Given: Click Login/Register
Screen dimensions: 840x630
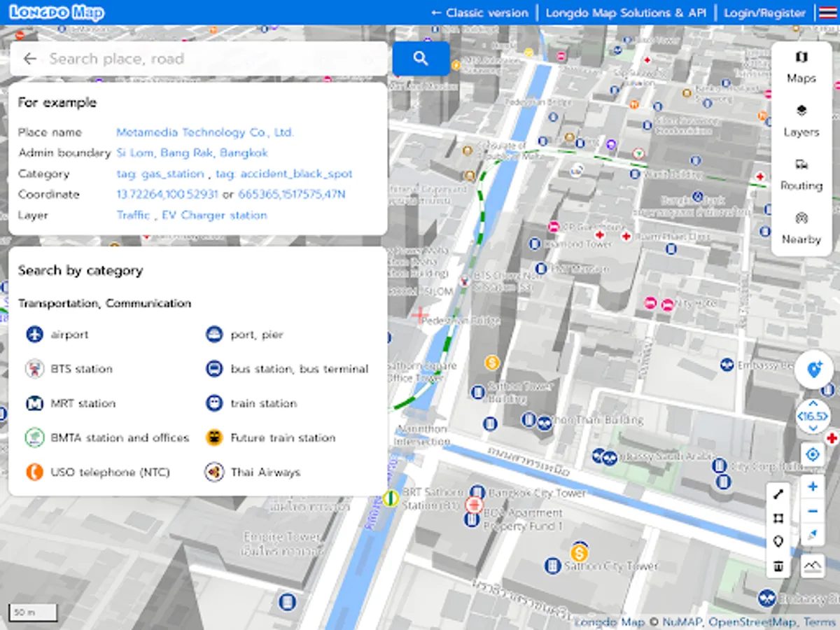Looking at the screenshot, I should tap(764, 13).
